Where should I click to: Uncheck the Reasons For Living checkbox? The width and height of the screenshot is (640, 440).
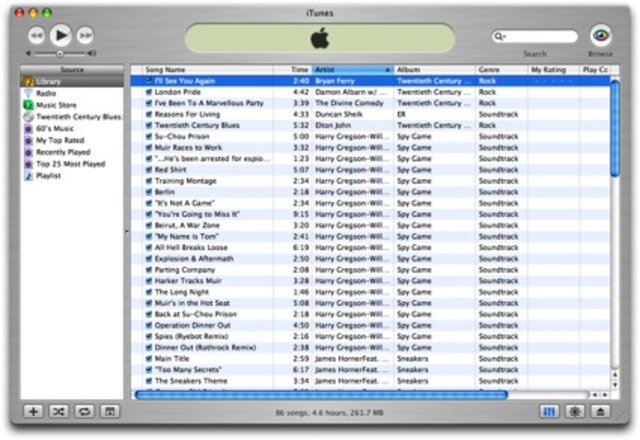click(x=149, y=114)
